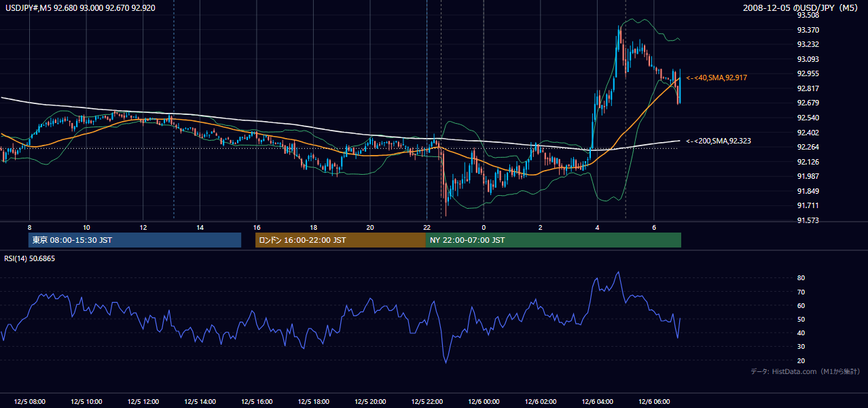Image resolution: width=868 pixels, height=408 pixels.
Task: Click the RSI scale value 40
Action: [801, 333]
